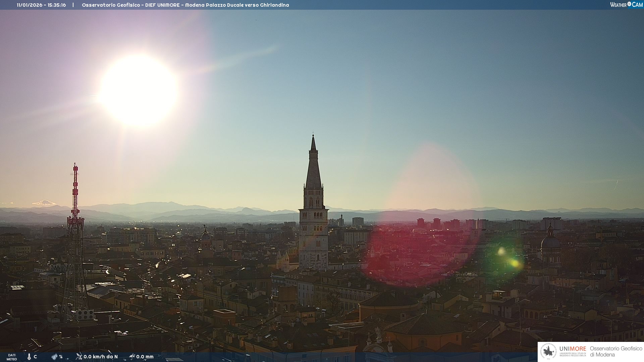Click the UNIMORE university seal emblem
This screenshot has width=644, height=362.
(x=548, y=352)
